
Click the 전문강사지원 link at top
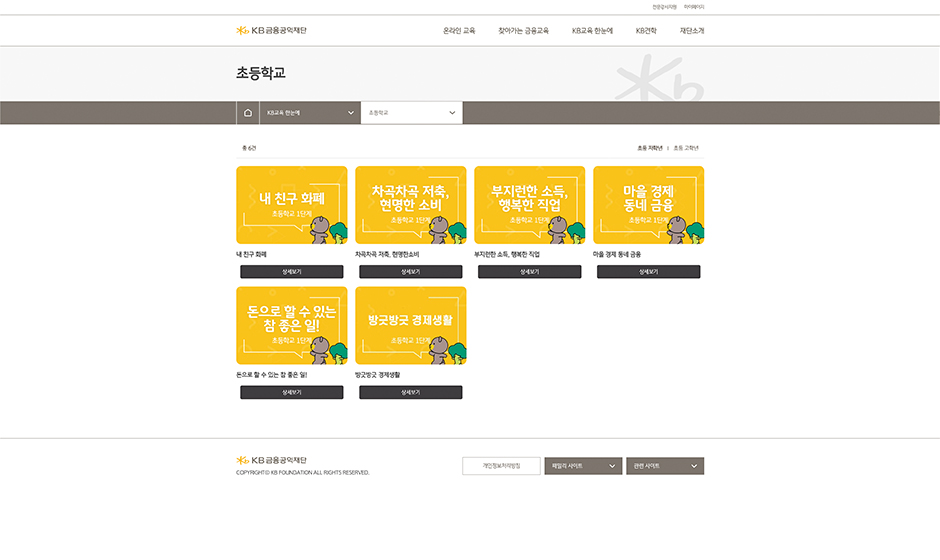tap(664, 7)
